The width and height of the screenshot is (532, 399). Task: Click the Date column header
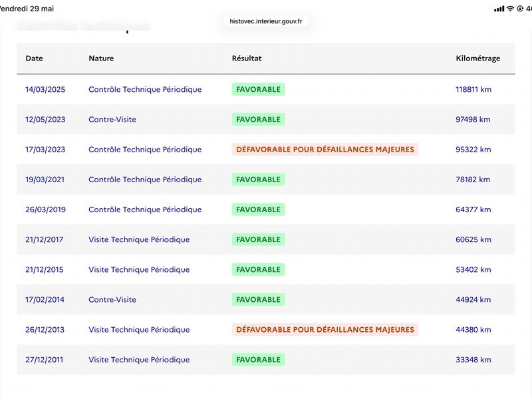point(35,59)
